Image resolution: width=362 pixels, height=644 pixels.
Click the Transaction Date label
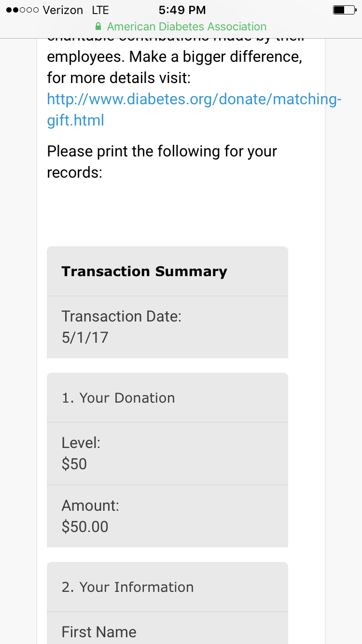121,316
